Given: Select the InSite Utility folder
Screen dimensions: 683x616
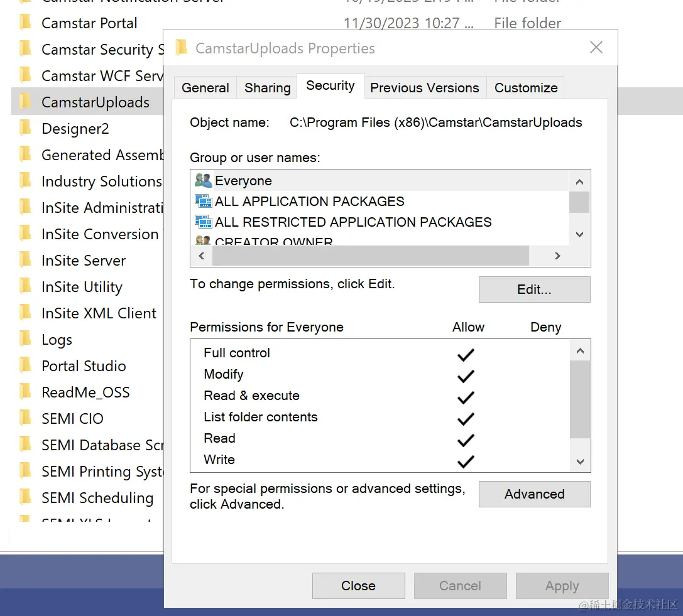Looking at the screenshot, I should pyautogui.click(x=82, y=287).
